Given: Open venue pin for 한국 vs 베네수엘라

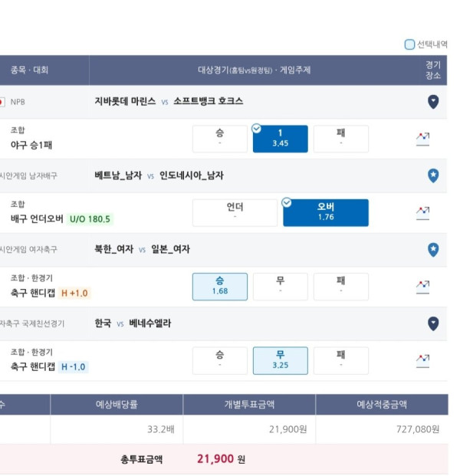Looking at the screenshot, I should [x=433, y=324].
